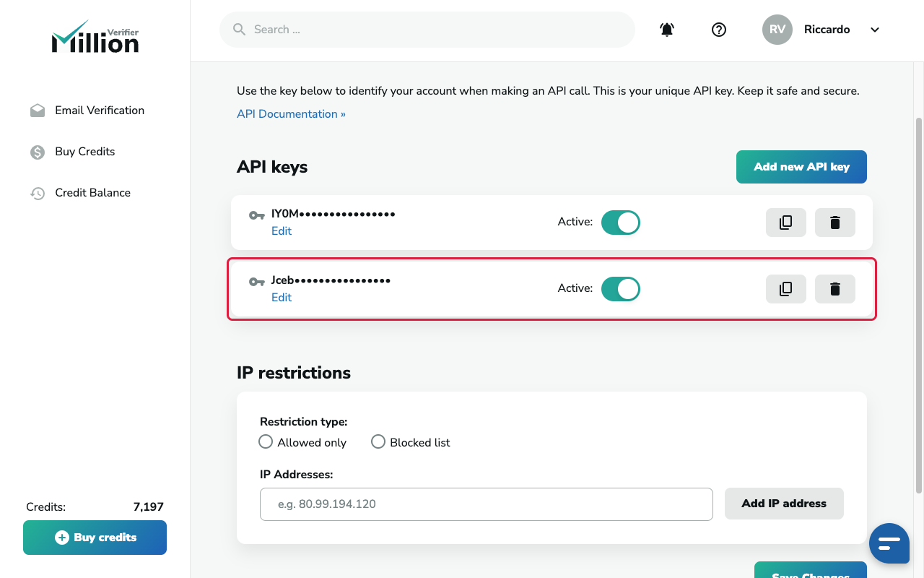Delete the IY0M API key
Viewport: 924px width, 578px height.
(x=835, y=223)
